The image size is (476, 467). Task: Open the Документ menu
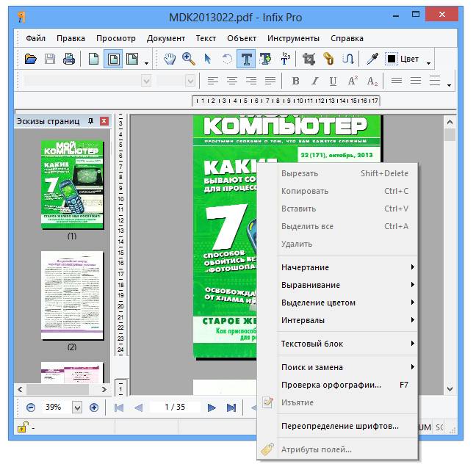(x=166, y=38)
